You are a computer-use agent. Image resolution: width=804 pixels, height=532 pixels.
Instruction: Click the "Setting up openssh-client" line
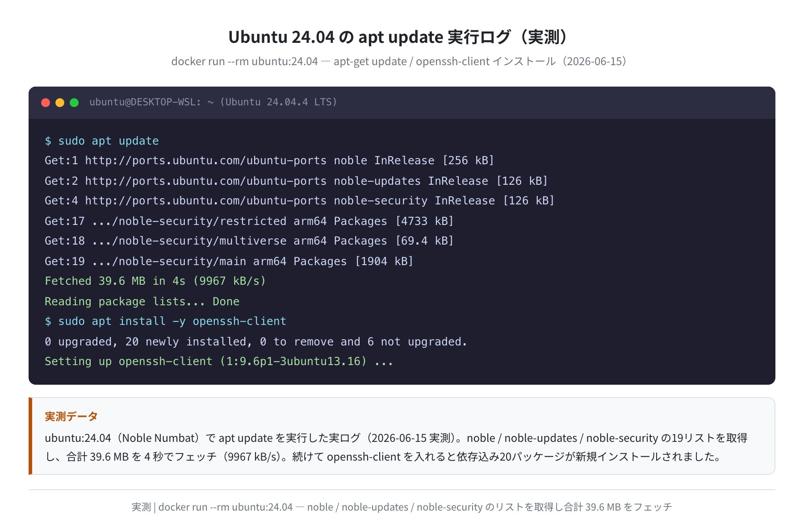click(x=219, y=362)
